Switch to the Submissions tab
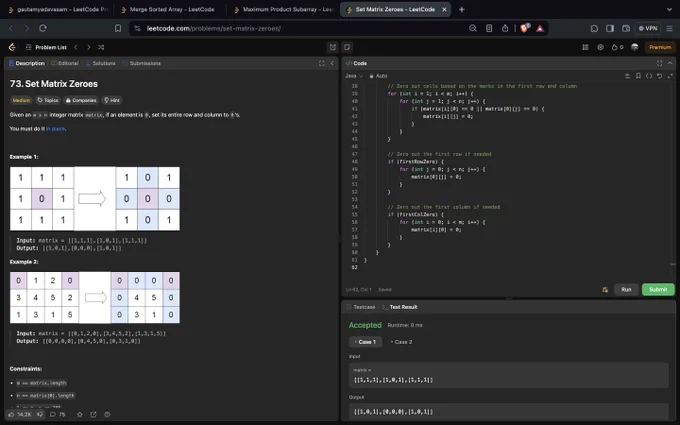680x425 pixels. [142, 63]
